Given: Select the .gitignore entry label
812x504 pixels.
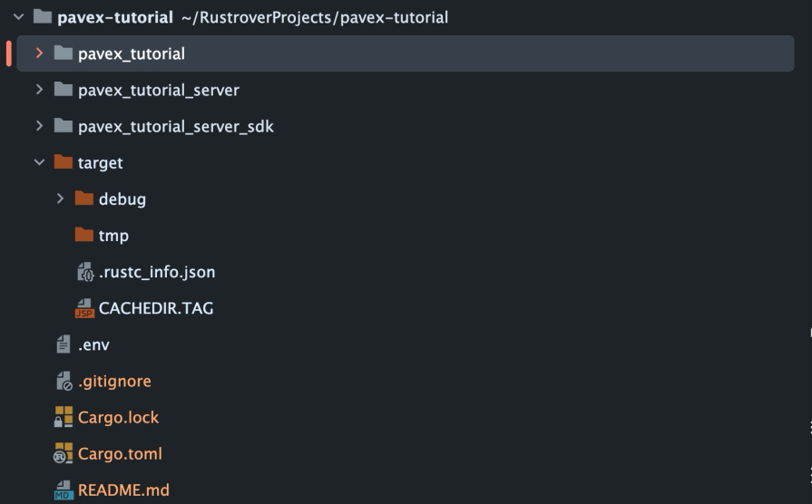Looking at the screenshot, I should 114,381.
